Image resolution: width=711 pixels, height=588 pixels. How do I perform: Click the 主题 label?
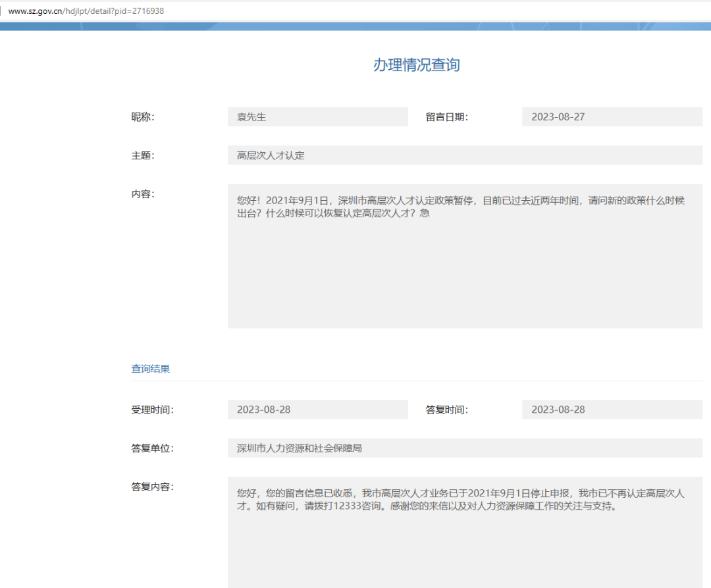click(x=143, y=156)
